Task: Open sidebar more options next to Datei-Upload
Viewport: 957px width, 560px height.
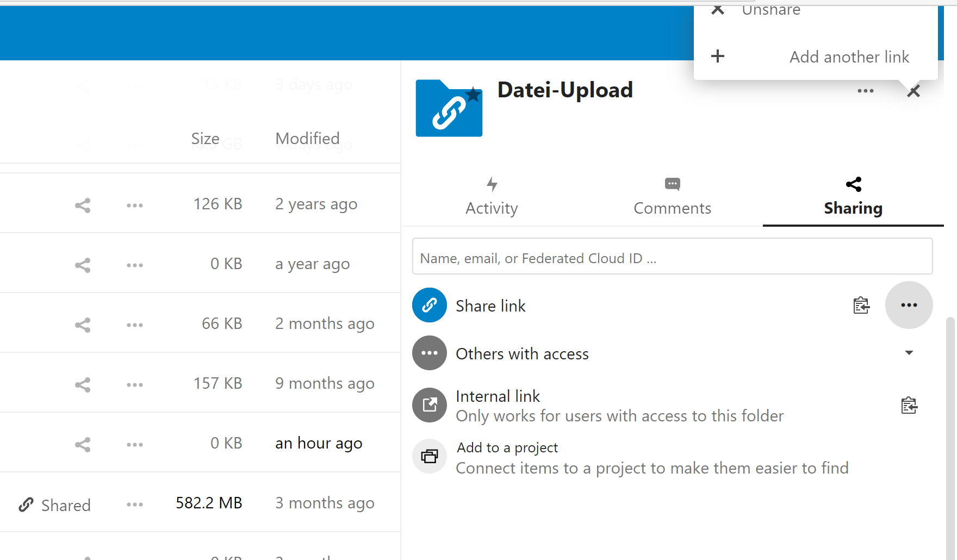Action: point(866,91)
